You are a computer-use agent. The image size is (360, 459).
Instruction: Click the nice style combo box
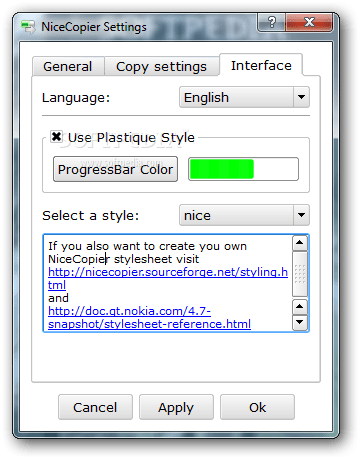tap(244, 215)
